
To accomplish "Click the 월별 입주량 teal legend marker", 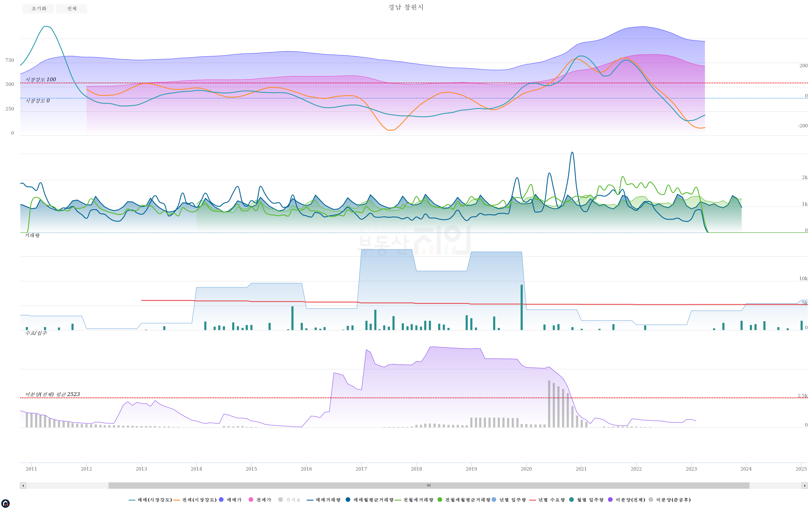I will click(x=571, y=500).
